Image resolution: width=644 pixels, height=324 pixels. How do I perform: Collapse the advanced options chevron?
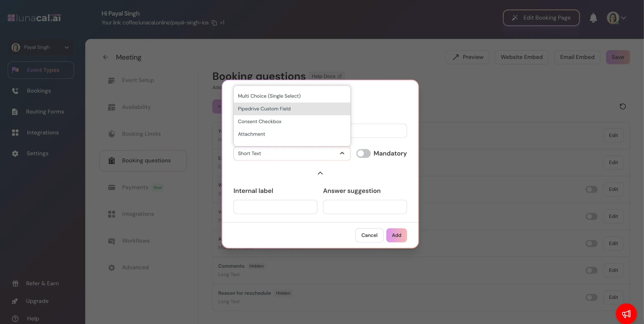pyautogui.click(x=320, y=173)
